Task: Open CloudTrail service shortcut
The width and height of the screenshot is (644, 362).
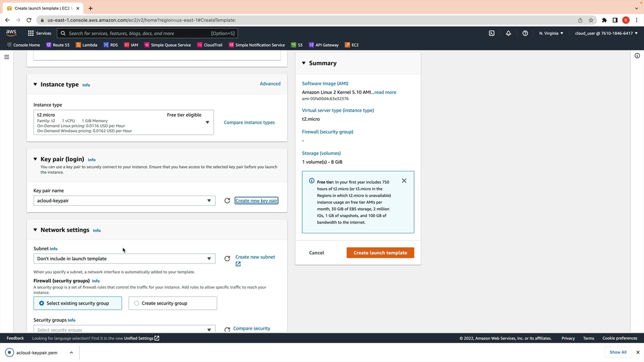Action: point(210,45)
